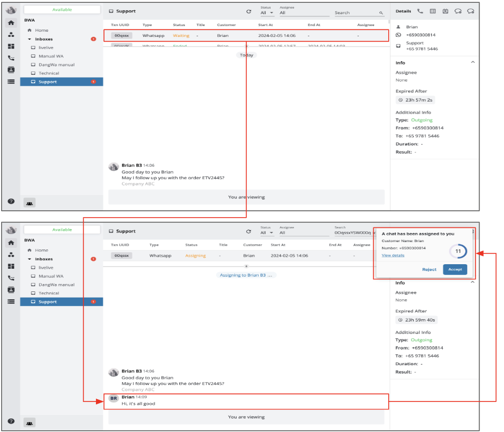The image size is (504, 432).
Task: Click the Details contact card icon, upper screenshot
Action: (445, 11)
